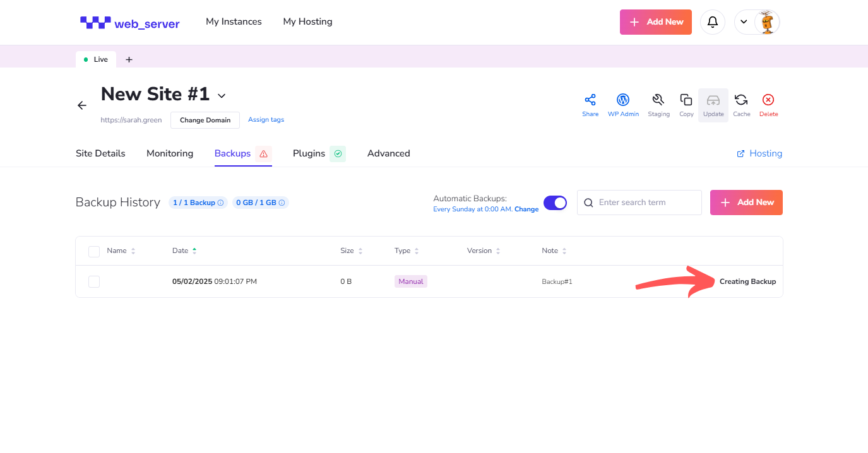Image resolution: width=868 pixels, height=453 pixels.
Task: Click the red Delete icon
Action: [x=768, y=100]
